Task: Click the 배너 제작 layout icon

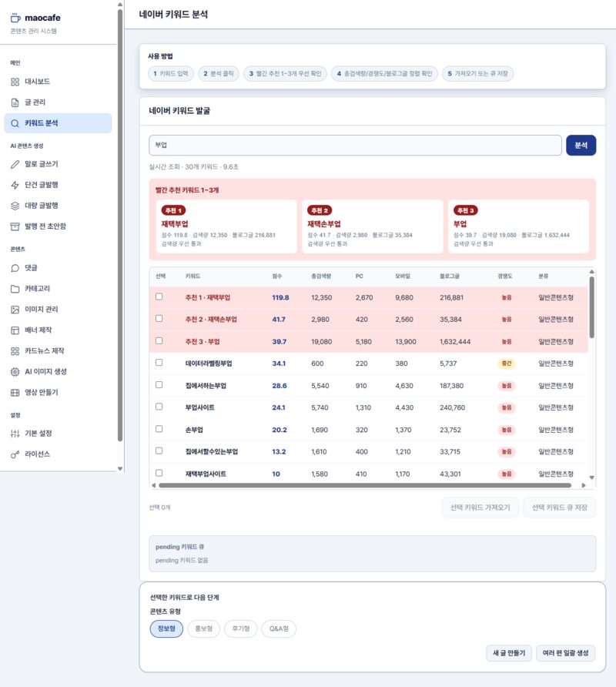Action: 15,330
